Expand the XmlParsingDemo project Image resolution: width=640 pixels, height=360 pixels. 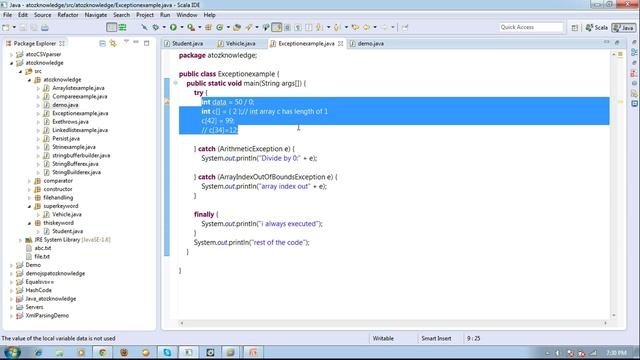11,316
